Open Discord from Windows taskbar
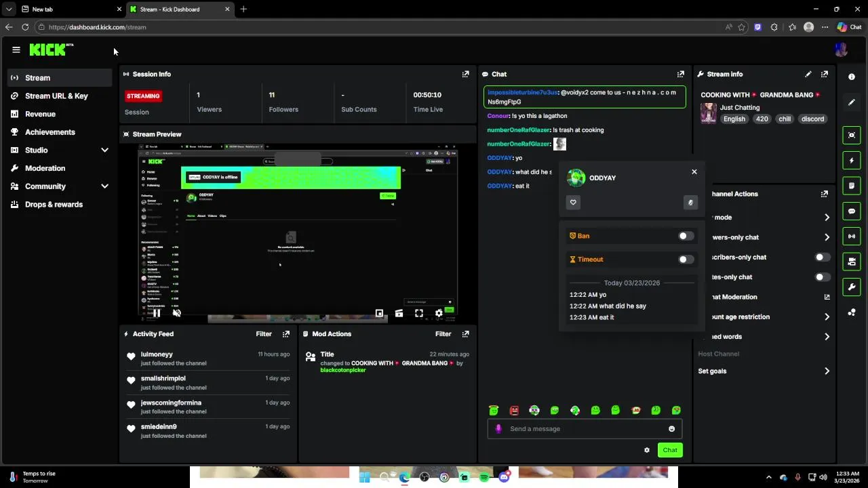This screenshot has width=868, height=488. point(504,477)
